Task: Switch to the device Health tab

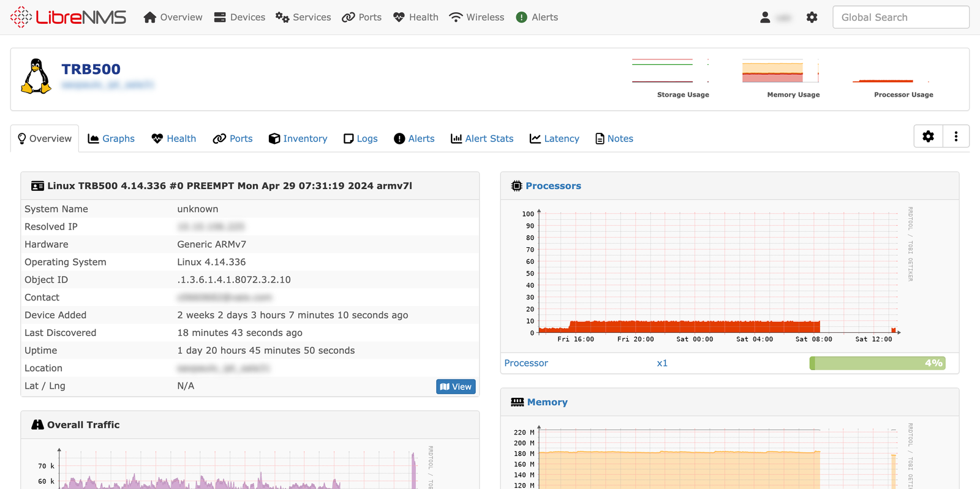Action: click(x=174, y=138)
